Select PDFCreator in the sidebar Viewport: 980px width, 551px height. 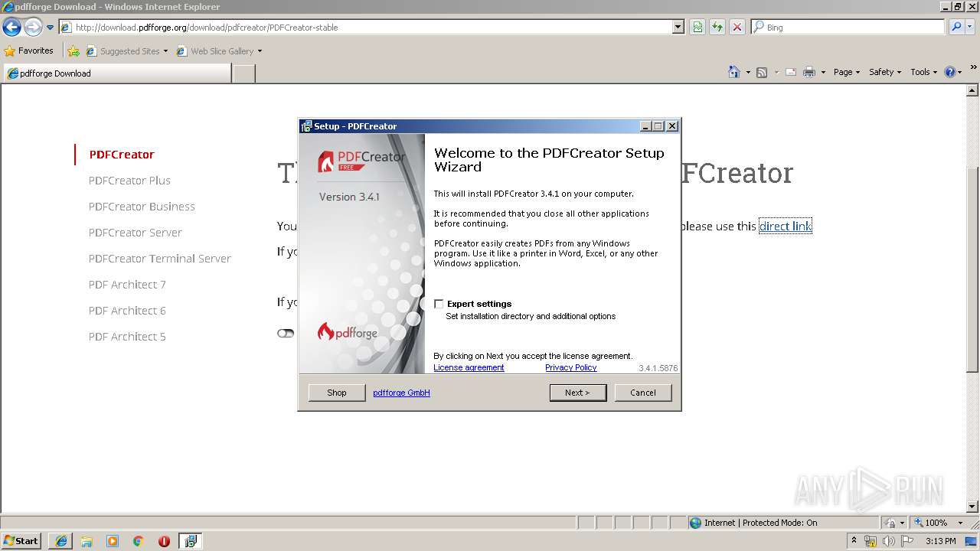click(x=122, y=155)
